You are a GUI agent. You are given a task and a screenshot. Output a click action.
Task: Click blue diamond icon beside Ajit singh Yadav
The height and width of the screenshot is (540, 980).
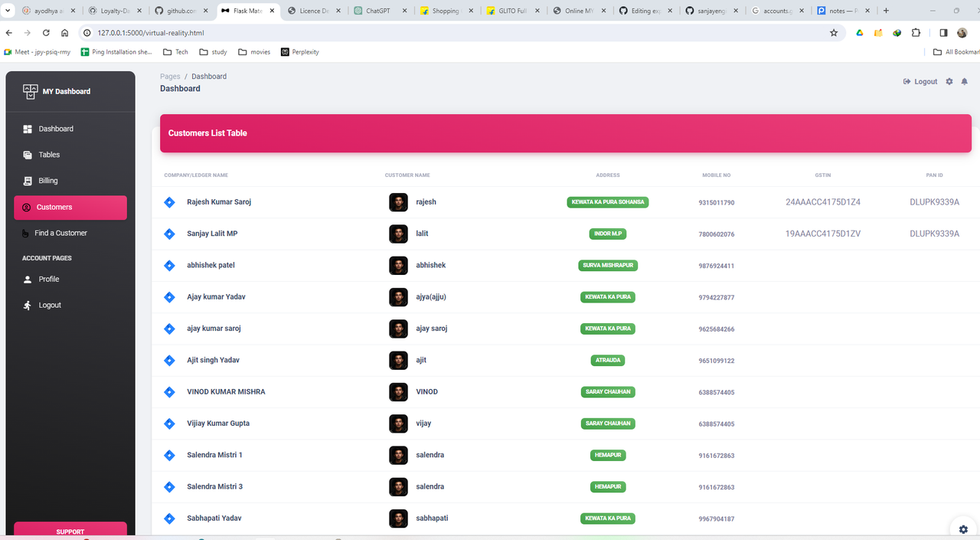point(170,360)
